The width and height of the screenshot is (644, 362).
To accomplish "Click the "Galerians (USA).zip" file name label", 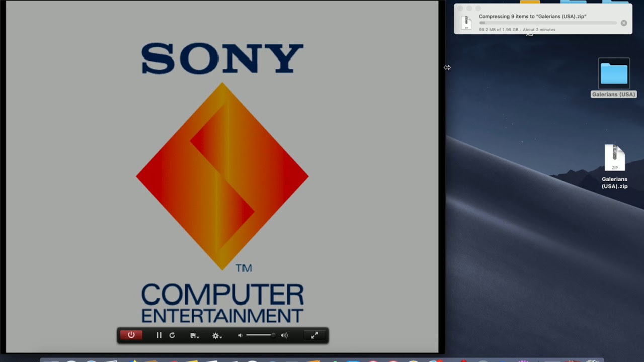I will point(615,183).
